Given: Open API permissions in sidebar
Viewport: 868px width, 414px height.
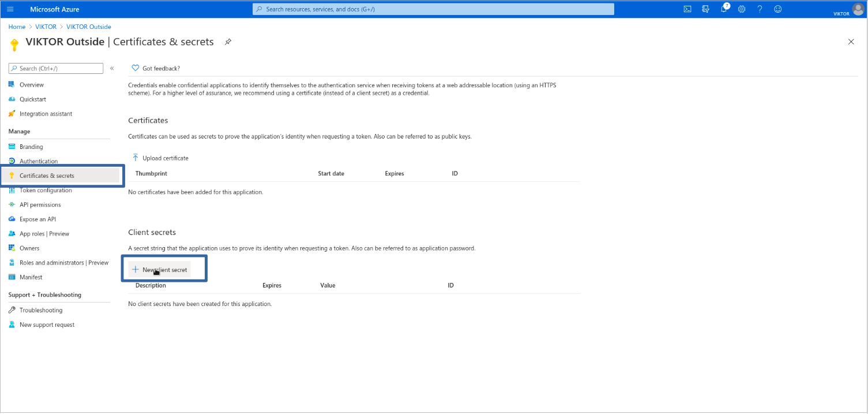Looking at the screenshot, I should [40, 205].
